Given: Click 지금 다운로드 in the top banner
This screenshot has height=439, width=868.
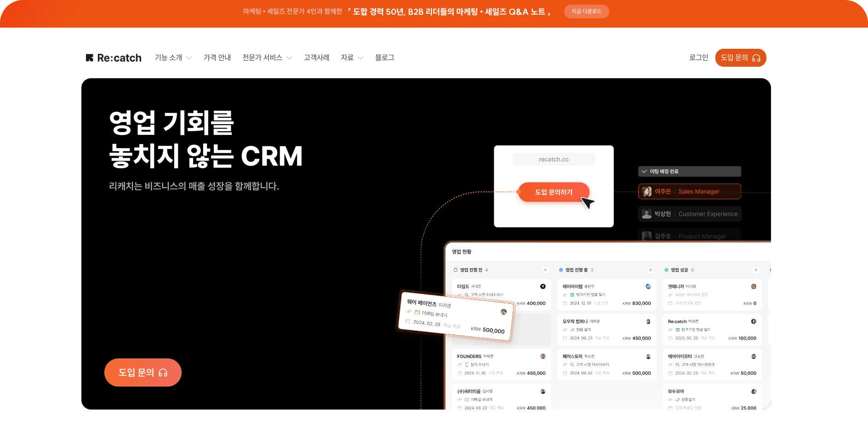Looking at the screenshot, I should pos(586,12).
